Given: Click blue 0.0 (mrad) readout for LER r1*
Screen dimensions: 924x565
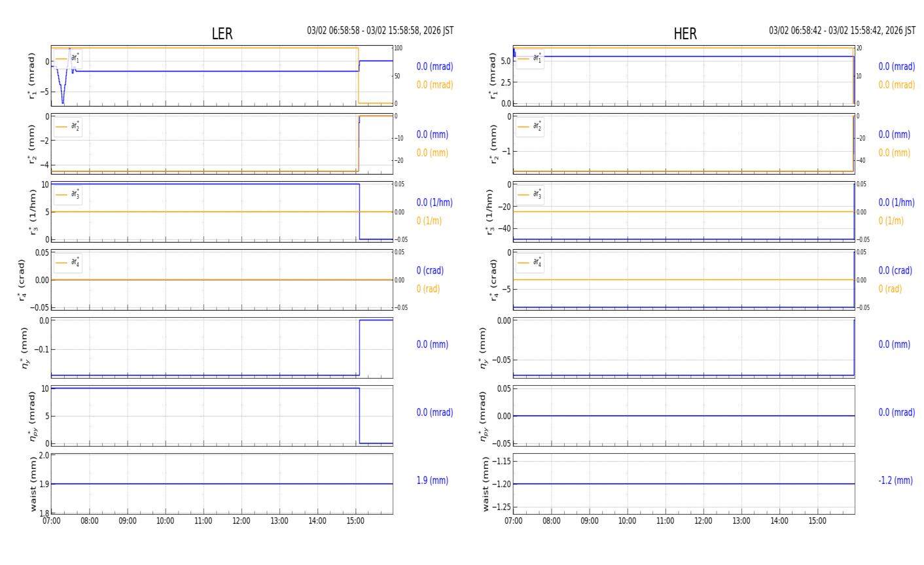Looking at the screenshot, I should click(435, 67).
